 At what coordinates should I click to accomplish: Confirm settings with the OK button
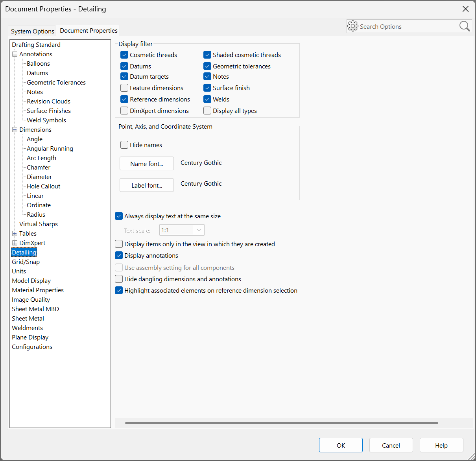tap(341, 445)
